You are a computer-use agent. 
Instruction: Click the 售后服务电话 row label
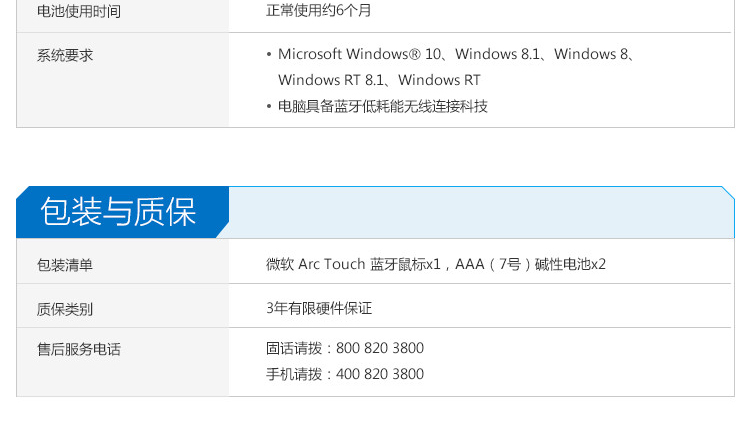[x=79, y=349]
